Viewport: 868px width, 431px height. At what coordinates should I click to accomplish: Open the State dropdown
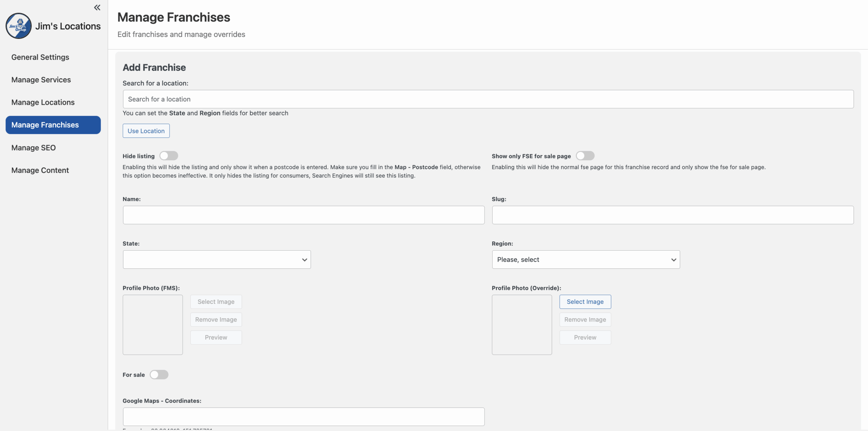pos(217,259)
